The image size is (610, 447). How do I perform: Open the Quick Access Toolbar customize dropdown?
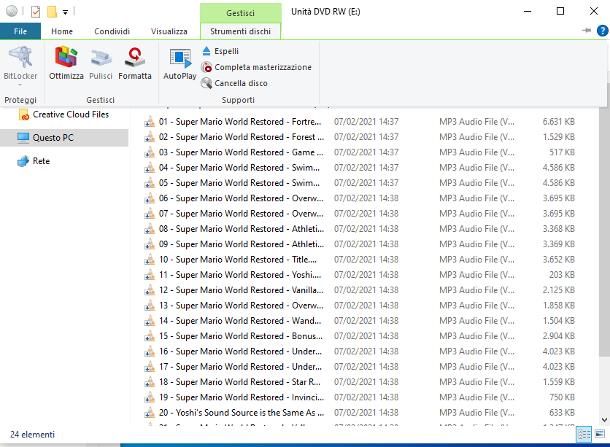(66, 12)
